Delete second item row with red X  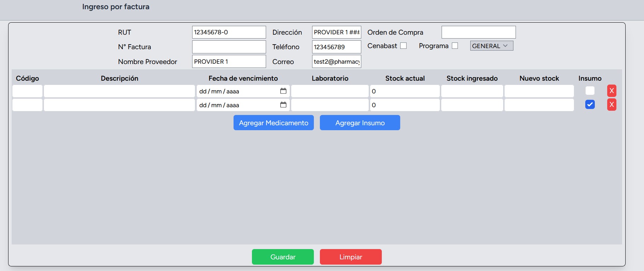click(x=611, y=105)
